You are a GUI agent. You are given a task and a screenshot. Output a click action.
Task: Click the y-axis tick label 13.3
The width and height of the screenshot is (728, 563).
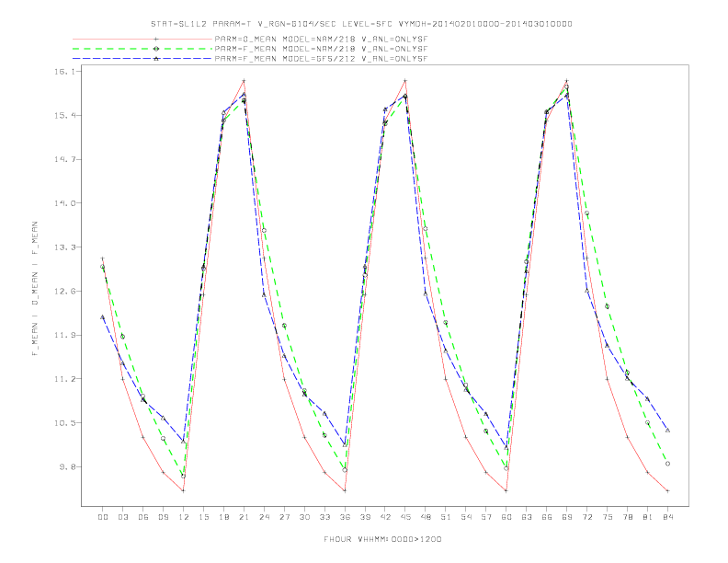(64, 247)
